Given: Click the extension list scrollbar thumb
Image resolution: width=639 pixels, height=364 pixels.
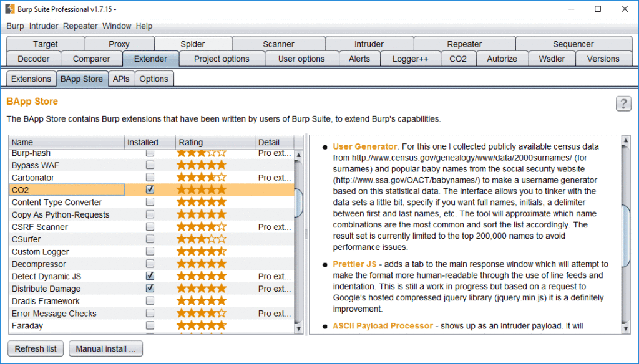Looking at the screenshot, I should click(x=299, y=203).
